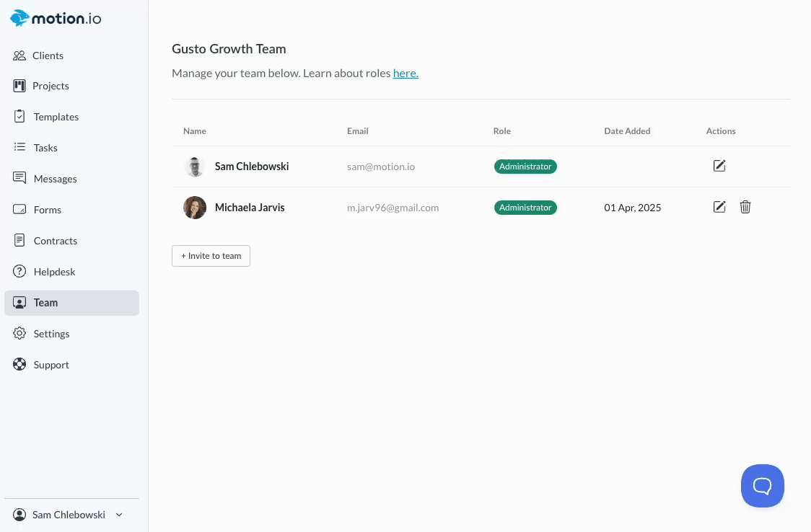Click the Helpdesk question mark icon
The image size is (811, 532).
(x=19, y=272)
